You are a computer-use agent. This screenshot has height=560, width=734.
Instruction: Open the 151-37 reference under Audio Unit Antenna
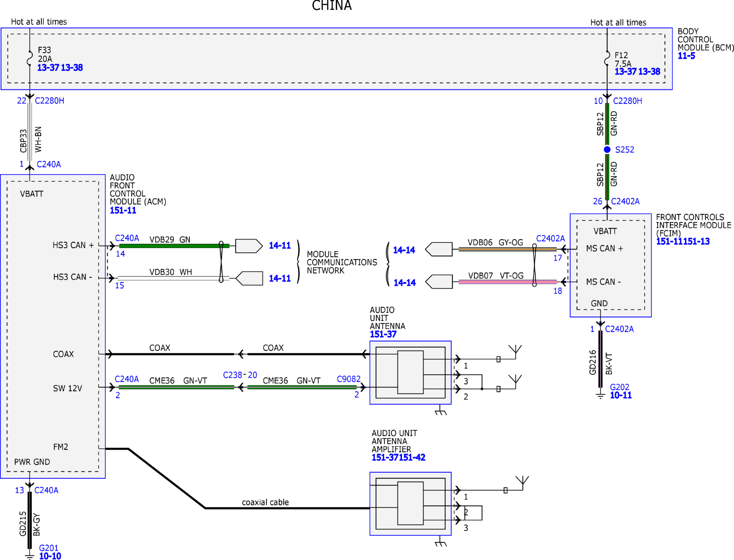pyautogui.click(x=383, y=334)
